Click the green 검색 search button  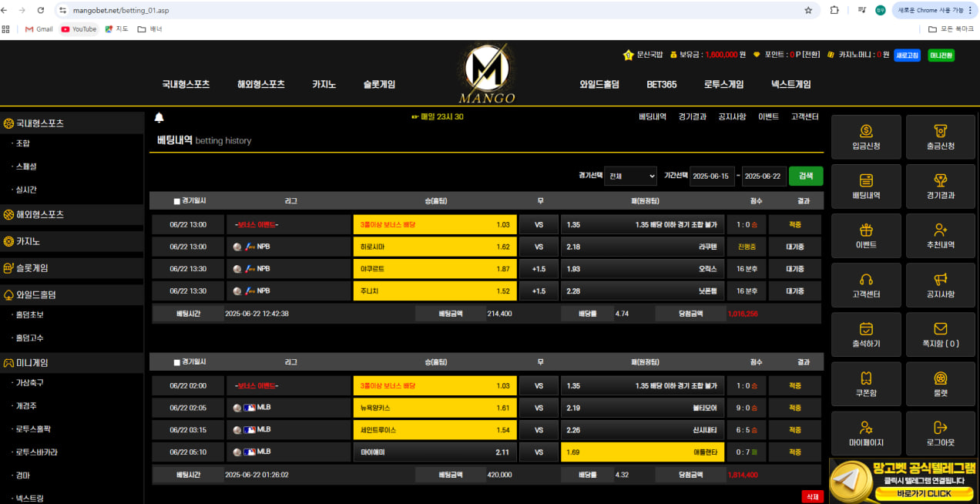806,176
